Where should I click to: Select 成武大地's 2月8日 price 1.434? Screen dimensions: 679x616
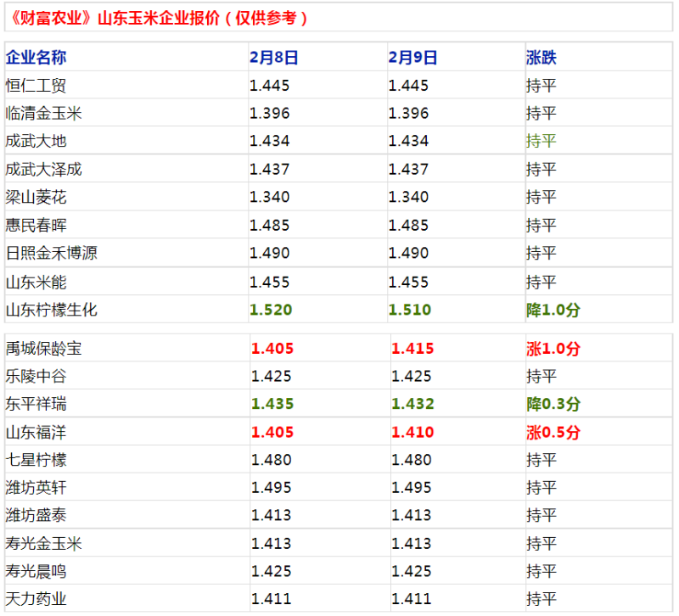tap(269, 141)
